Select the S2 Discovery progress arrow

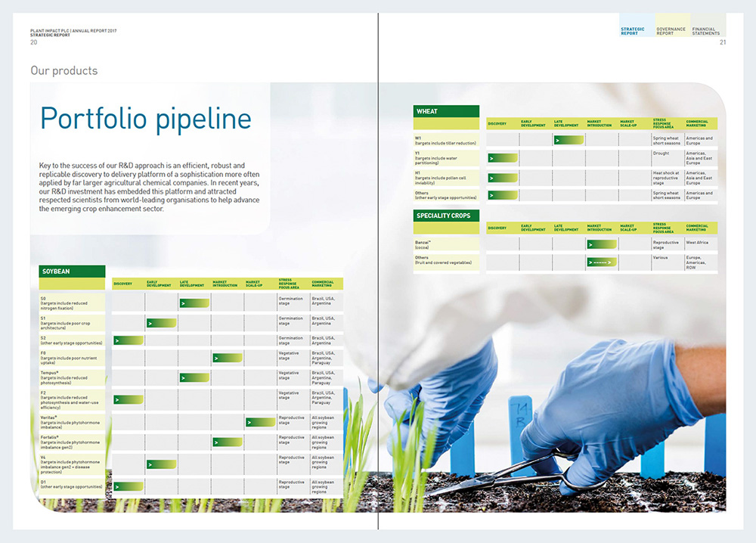tap(129, 340)
